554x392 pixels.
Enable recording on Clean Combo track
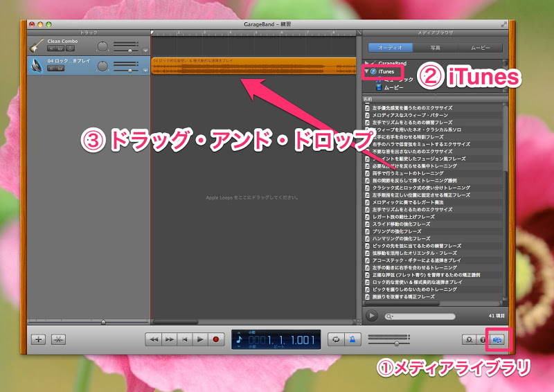(70, 48)
